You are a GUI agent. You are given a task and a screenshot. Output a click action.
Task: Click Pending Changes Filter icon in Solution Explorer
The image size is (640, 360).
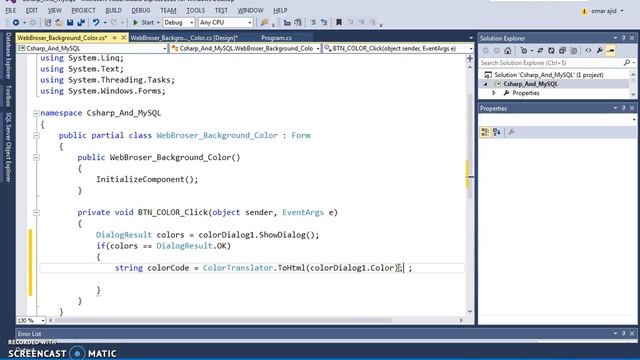point(524,51)
